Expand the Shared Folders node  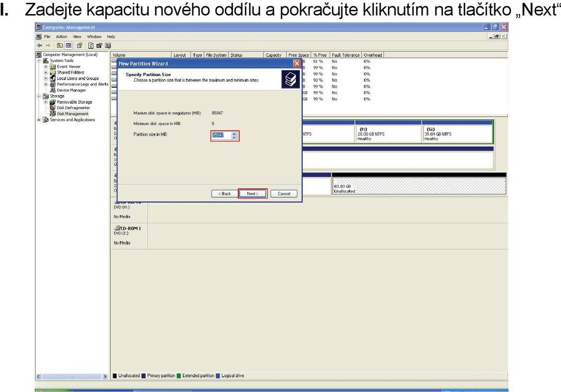(x=46, y=72)
